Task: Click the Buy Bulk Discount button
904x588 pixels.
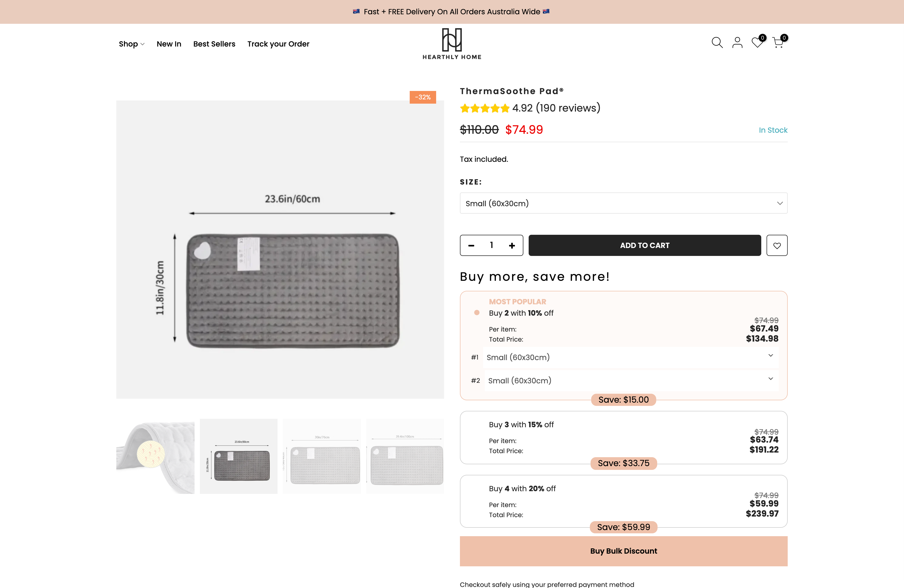Action: [623, 551]
